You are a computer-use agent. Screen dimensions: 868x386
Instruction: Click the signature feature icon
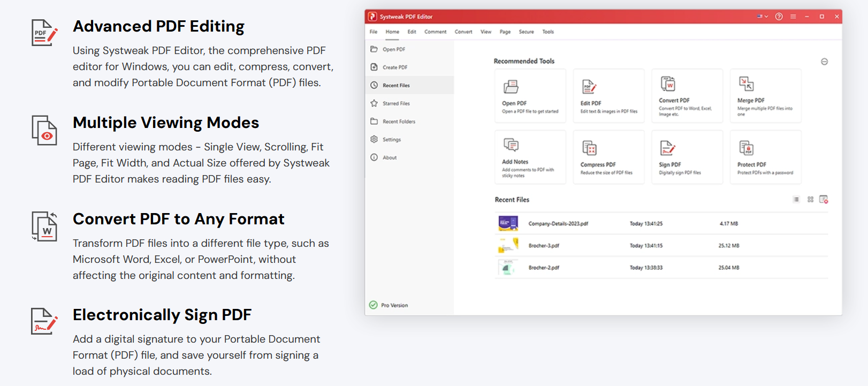click(44, 321)
